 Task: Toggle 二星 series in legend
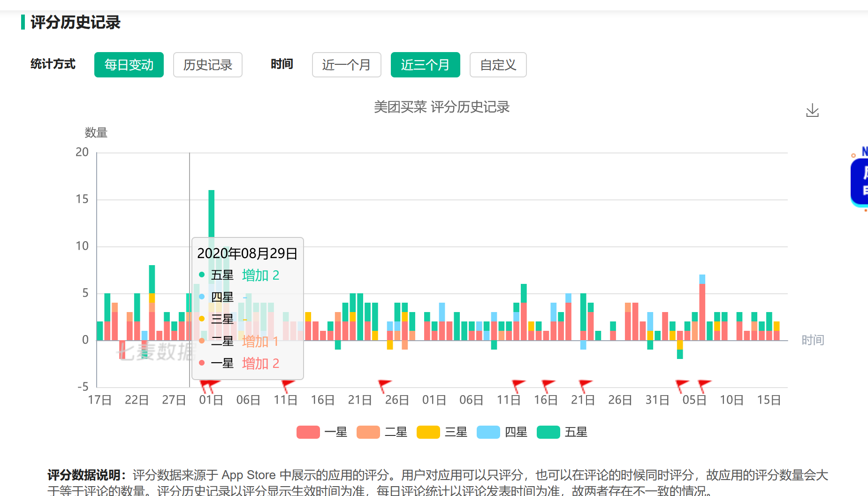point(382,432)
